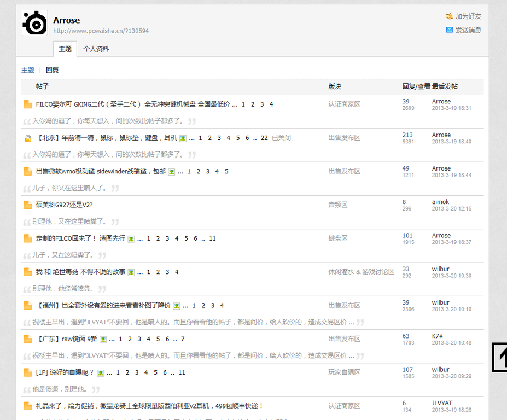Open thread 定制的FILCO回来了

tap(80, 238)
